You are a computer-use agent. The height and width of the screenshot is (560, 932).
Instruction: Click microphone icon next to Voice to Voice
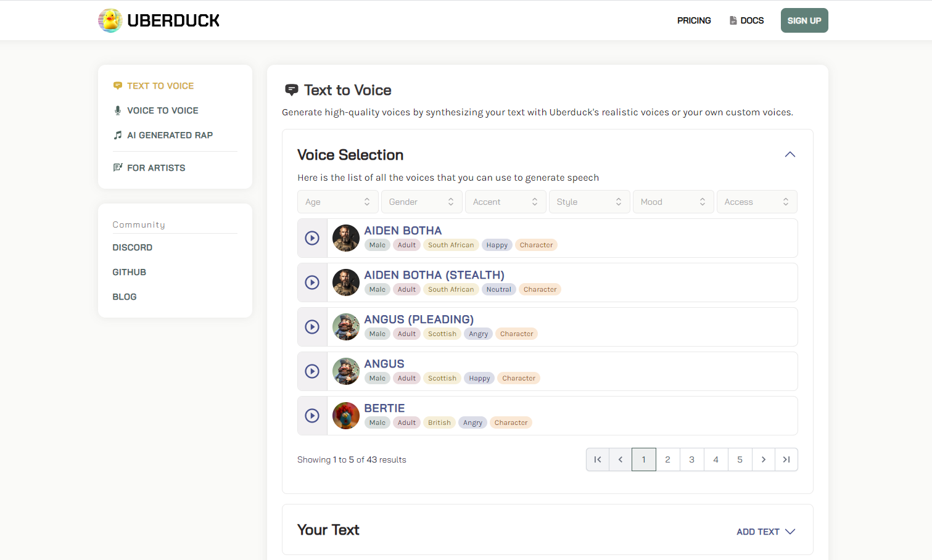point(118,110)
